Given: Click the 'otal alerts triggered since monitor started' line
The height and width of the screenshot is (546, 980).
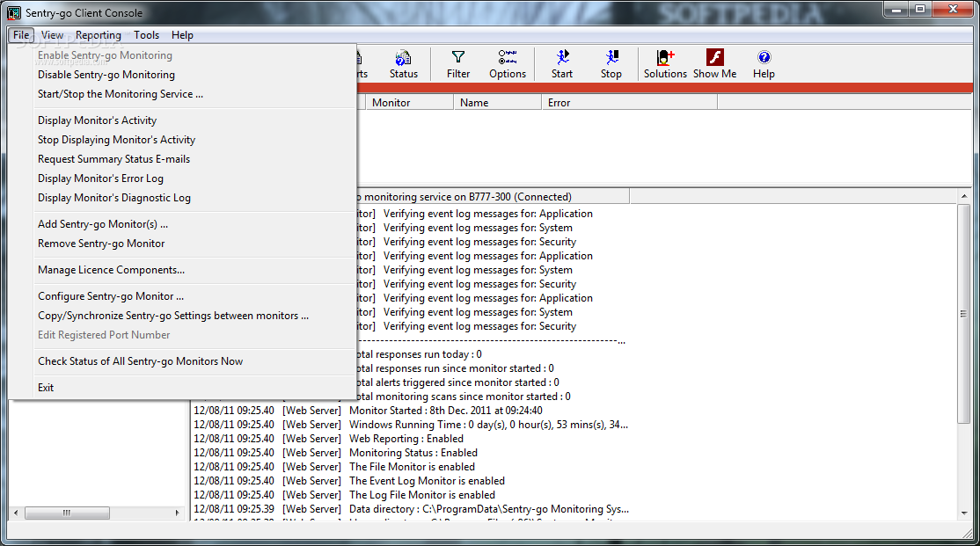Looking at the screenshot, I should coord(458,382).
